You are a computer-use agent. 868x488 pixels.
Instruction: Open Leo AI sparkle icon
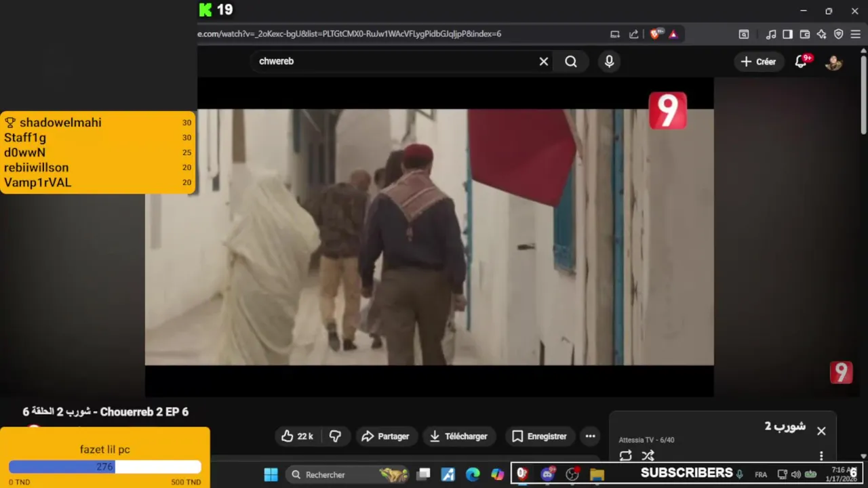pos(821,34)
